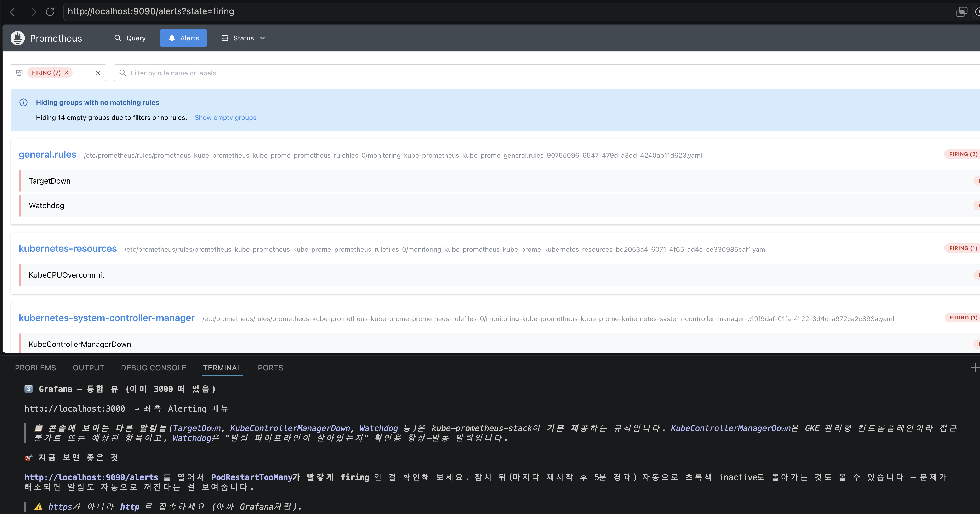This screenshot has height=514, width=980.
Task: Open the kubernetes-resources group link
Action: point(68,248)
